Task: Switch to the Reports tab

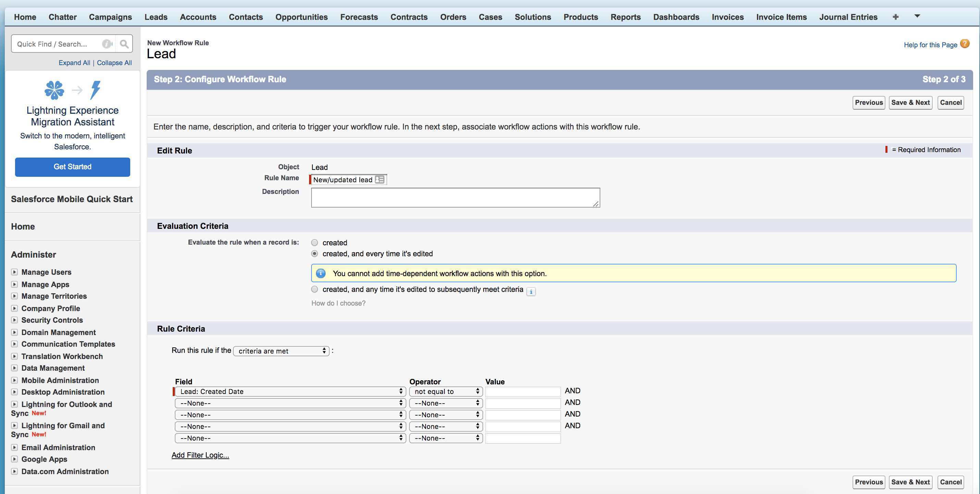Action: (625, 17)
